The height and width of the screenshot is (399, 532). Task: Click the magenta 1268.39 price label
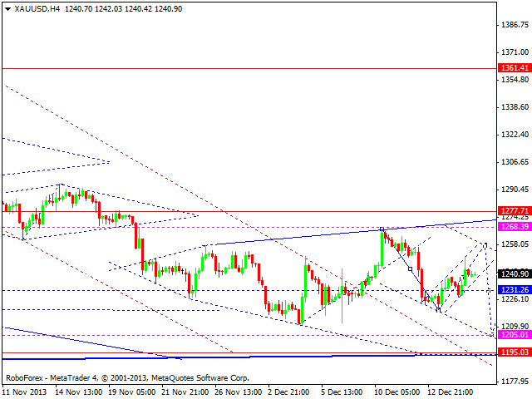tap(515, 226)
